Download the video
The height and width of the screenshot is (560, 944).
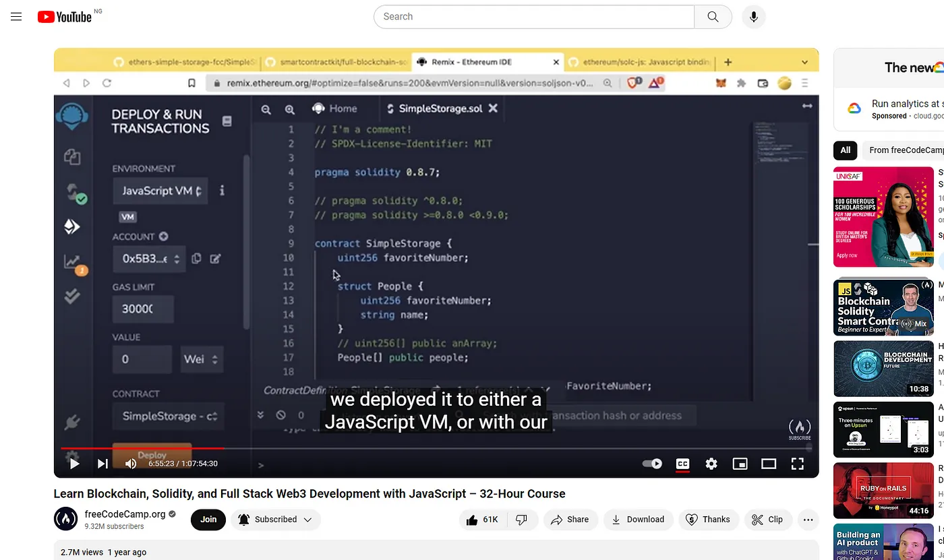(x=638, y=520)
